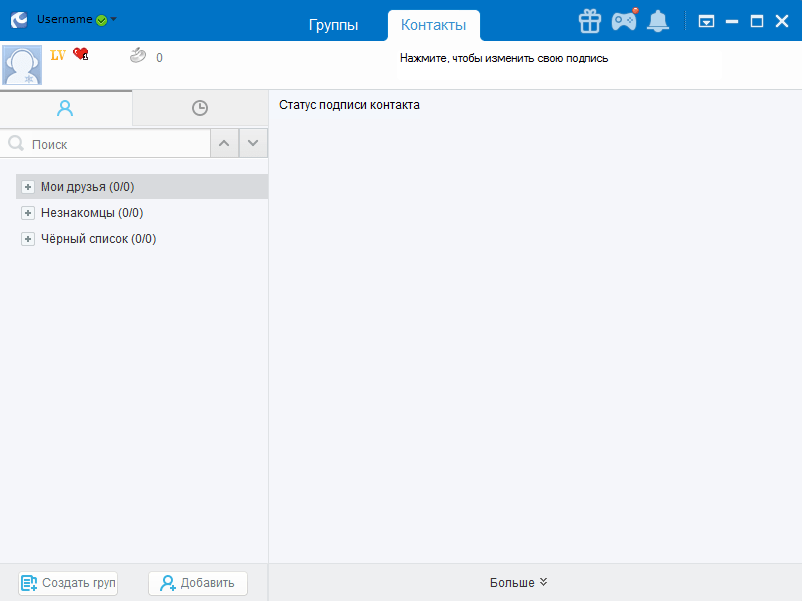This screenshot has height=601, width=802.
Task: Click the Больше expand link
Action: (519, 583)
